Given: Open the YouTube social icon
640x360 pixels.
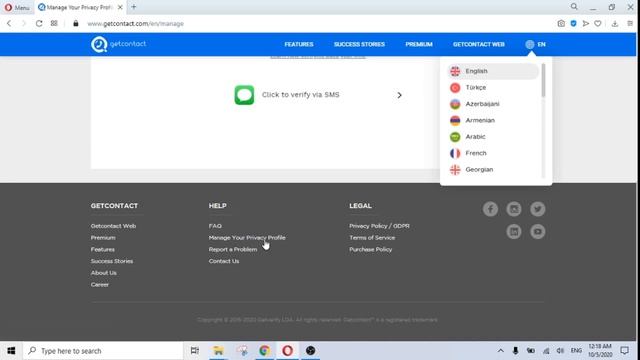Looking at the screenshot, I should [x=538, y=231].
